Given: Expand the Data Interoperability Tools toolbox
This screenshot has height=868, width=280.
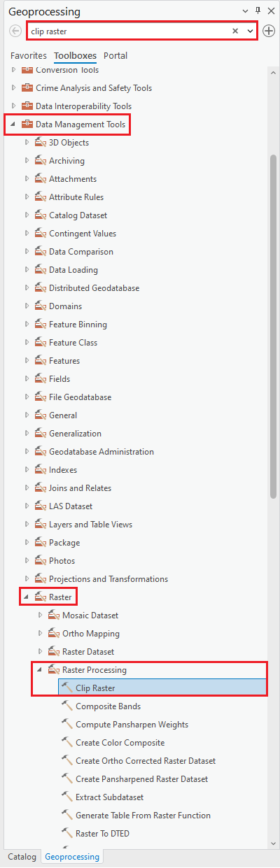Looking at the screenshot, I should (x=13, y=106).
